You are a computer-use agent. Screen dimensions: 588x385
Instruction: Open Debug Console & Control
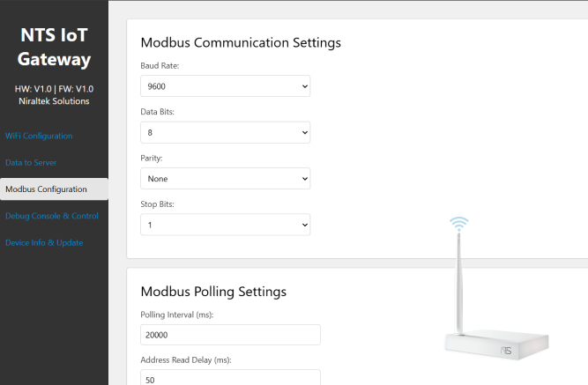click(51, 216)
